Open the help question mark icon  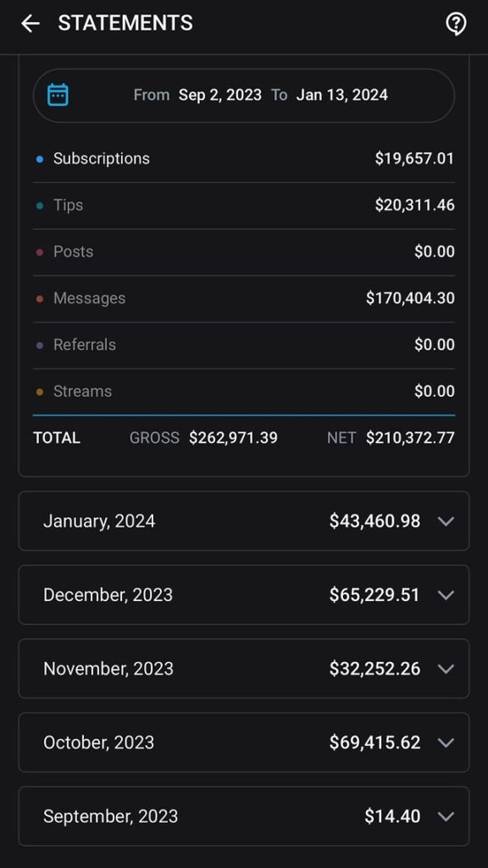(456, 24)
